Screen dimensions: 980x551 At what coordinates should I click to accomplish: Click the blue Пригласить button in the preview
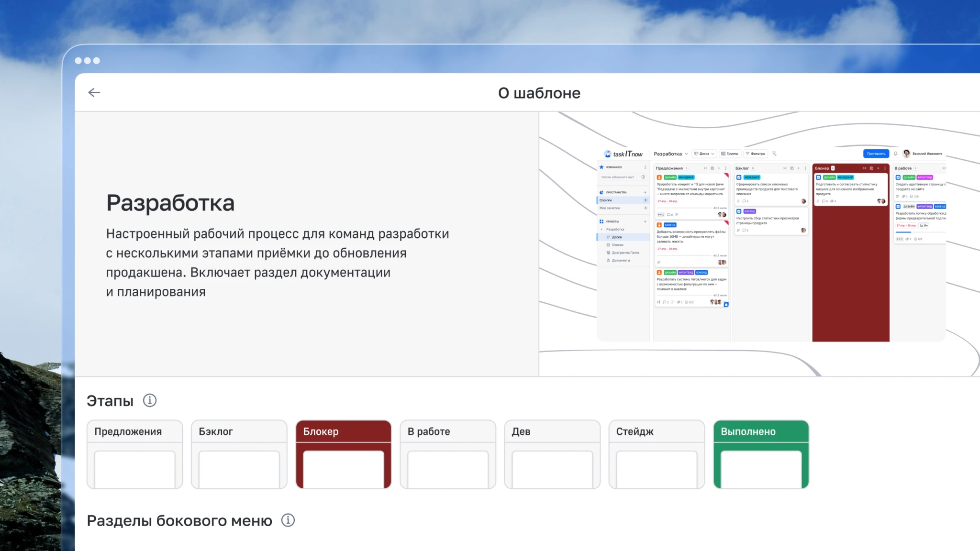coord(876,154)
